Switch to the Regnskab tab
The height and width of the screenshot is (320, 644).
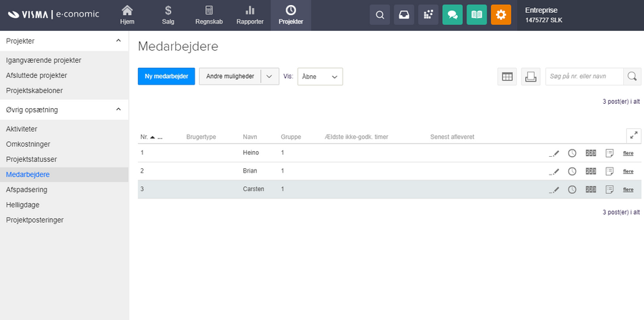209,15
